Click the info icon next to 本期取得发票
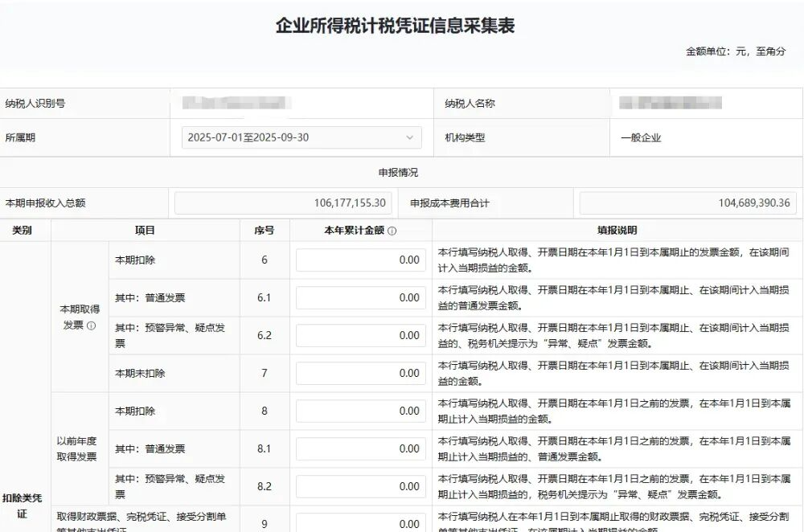 tap(92, 325)
